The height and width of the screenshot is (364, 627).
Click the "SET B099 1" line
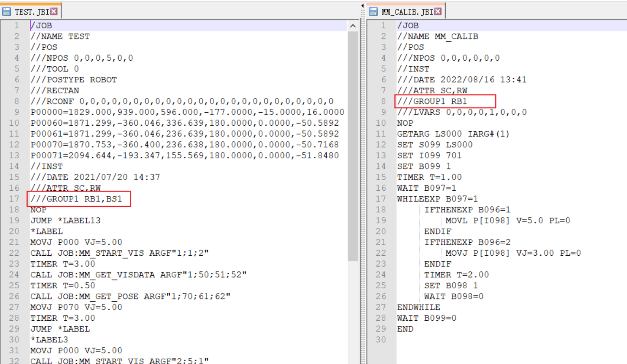[424, 167]
